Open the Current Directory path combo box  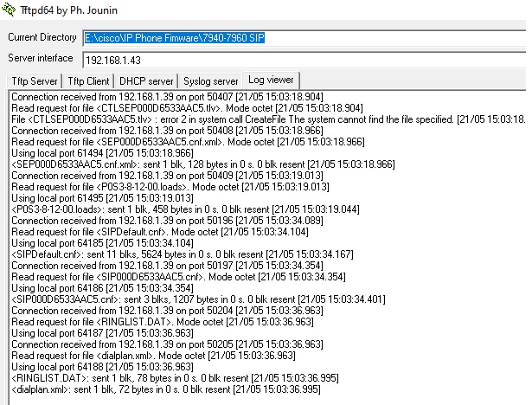[303, 38]
